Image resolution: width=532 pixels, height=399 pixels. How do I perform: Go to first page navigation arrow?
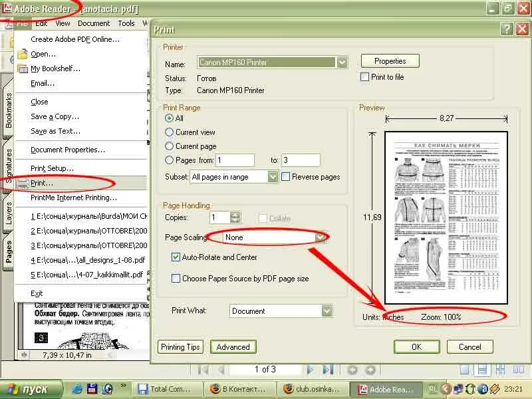203,370
